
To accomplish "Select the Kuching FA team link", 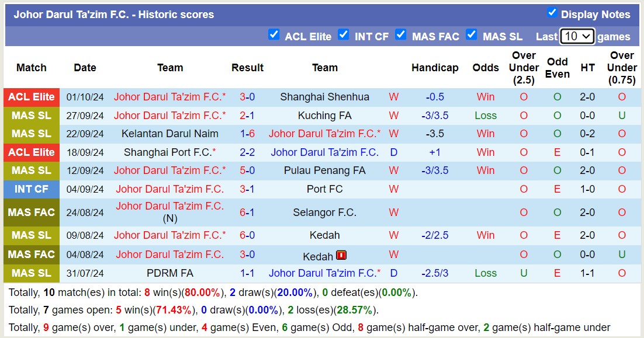I will [325, 116].
